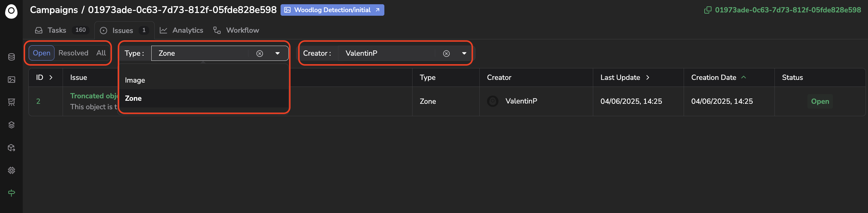Click the Analytics chart icon

click(x=163, y=30)
